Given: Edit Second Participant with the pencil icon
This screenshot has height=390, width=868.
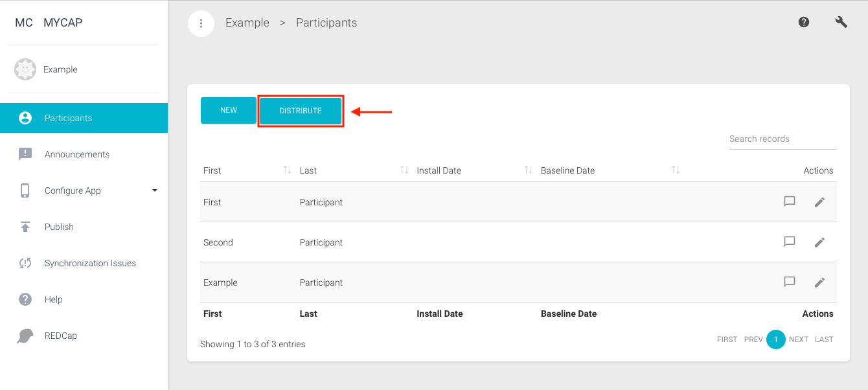Looking at the screenshot, I should [819, 242].
